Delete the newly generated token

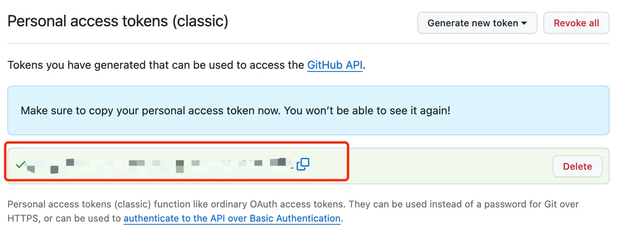(x=577, y=166)
